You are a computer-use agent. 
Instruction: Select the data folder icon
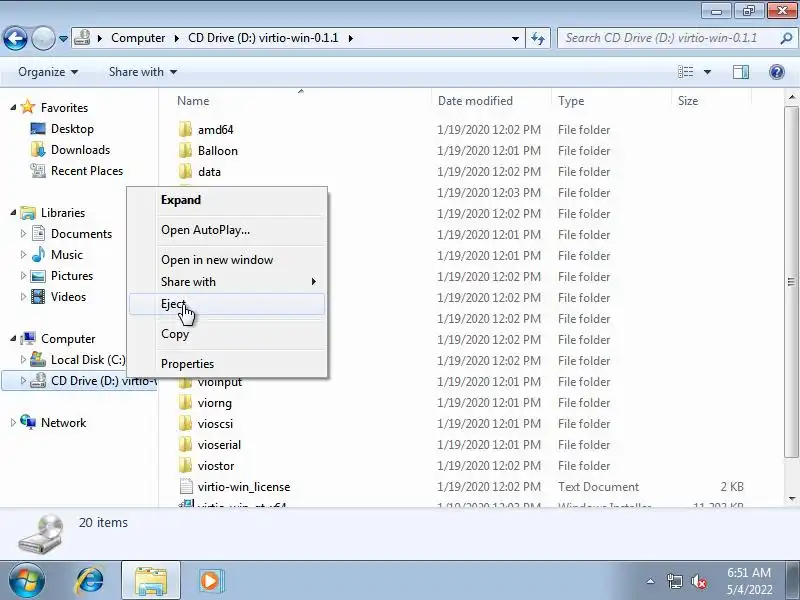(x=185, y=171)
